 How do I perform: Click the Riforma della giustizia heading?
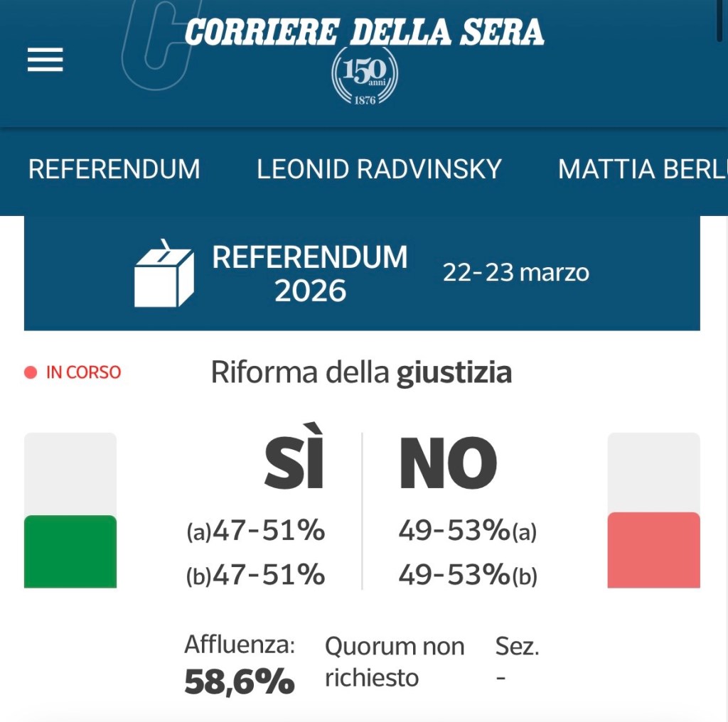[361, 372]
